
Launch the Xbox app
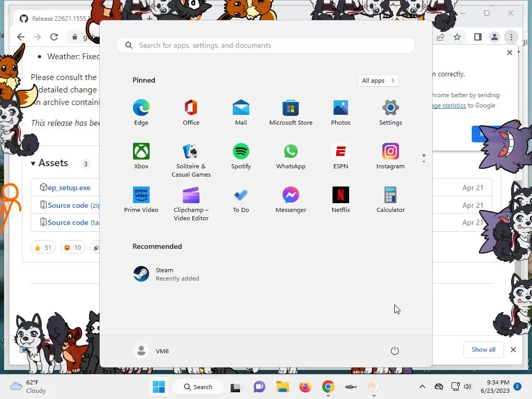point(141,156)
